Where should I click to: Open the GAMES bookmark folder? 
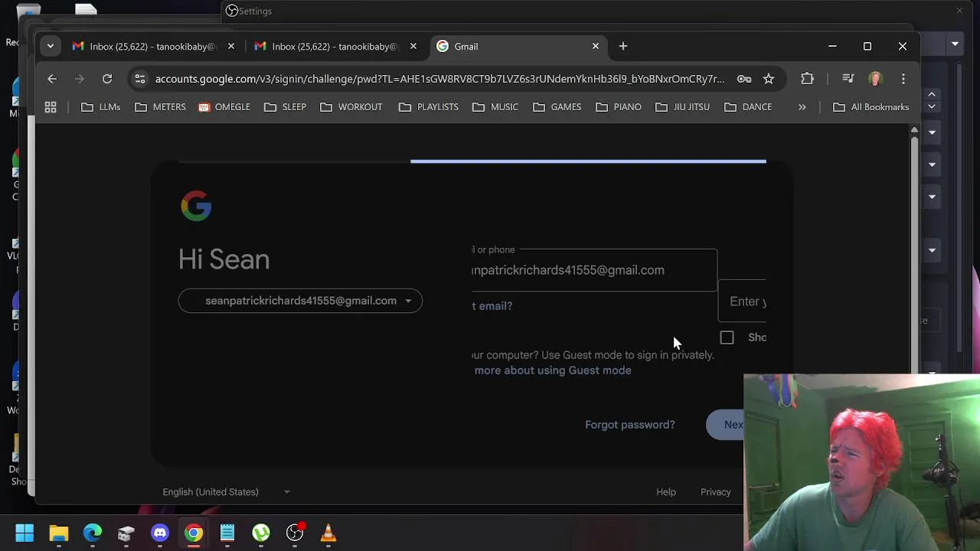(557, 107)
